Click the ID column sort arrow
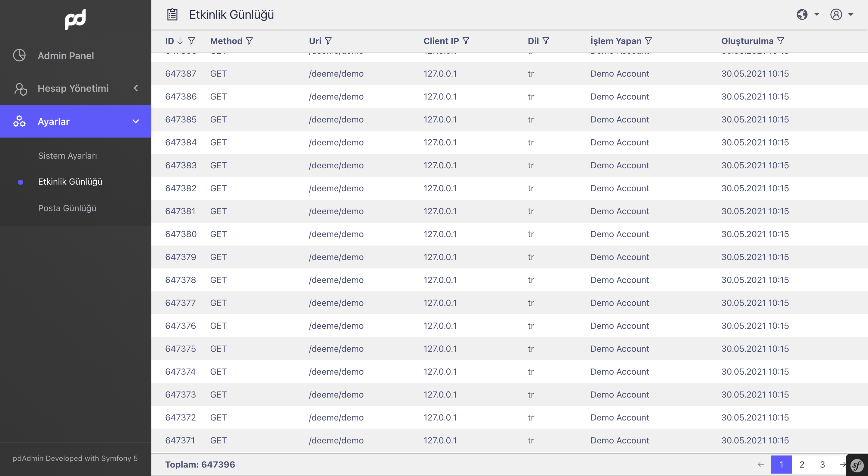The image size is (868, 476). (180, 41)
